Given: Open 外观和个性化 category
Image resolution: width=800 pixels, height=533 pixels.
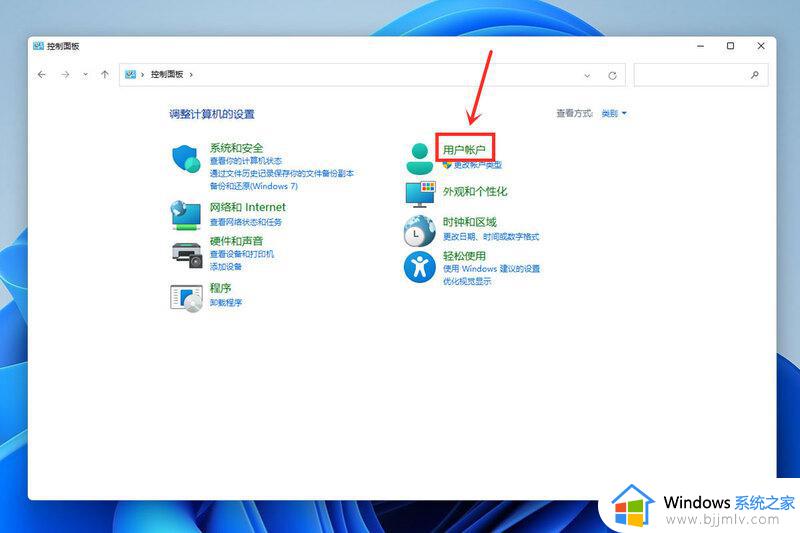Looking at the screenshot, I should (475, 192).
